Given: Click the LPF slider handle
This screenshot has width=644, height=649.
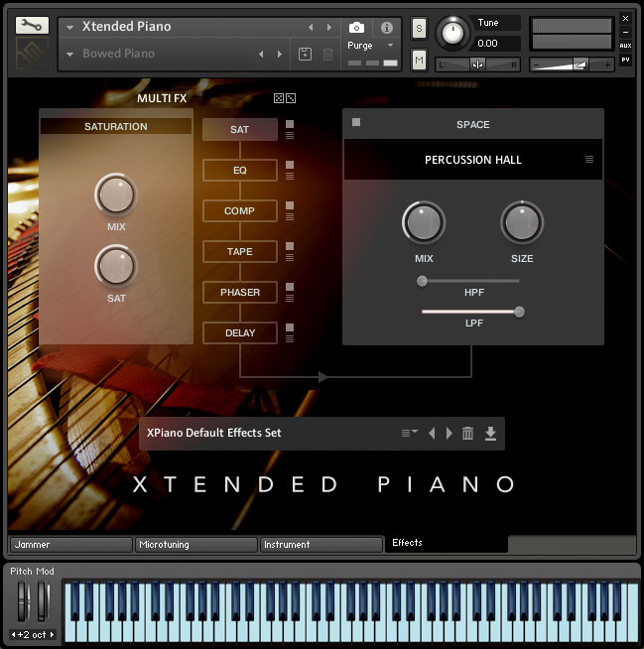Looking at the screenshot, I should [x=519, y=312].
